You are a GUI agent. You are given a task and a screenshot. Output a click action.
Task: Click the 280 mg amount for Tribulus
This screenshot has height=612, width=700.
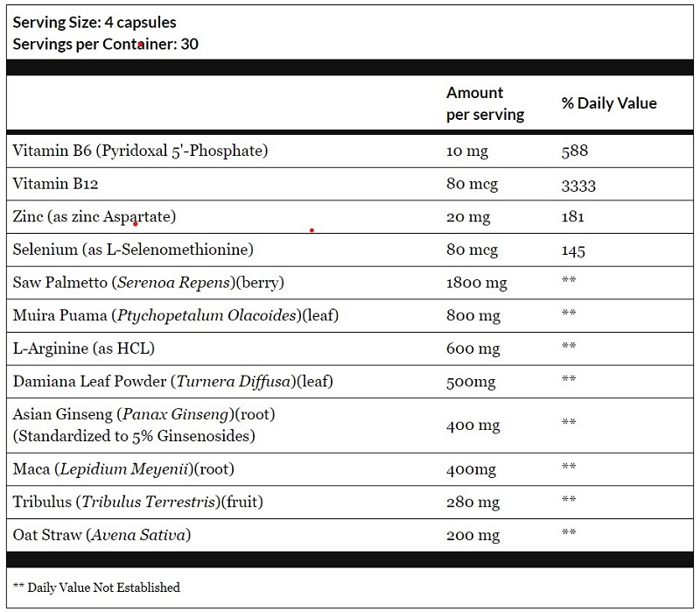point(472,502)
